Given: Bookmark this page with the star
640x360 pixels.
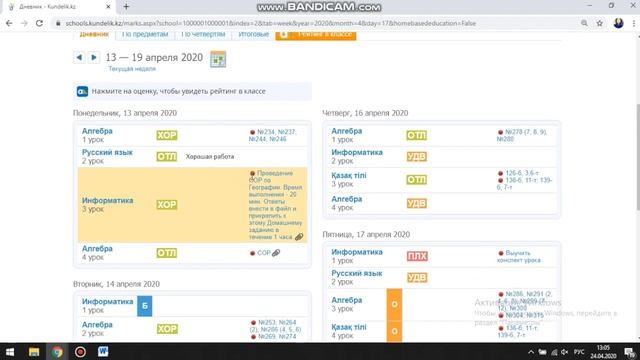Looking at the screenshot, I should pos(600,23).
